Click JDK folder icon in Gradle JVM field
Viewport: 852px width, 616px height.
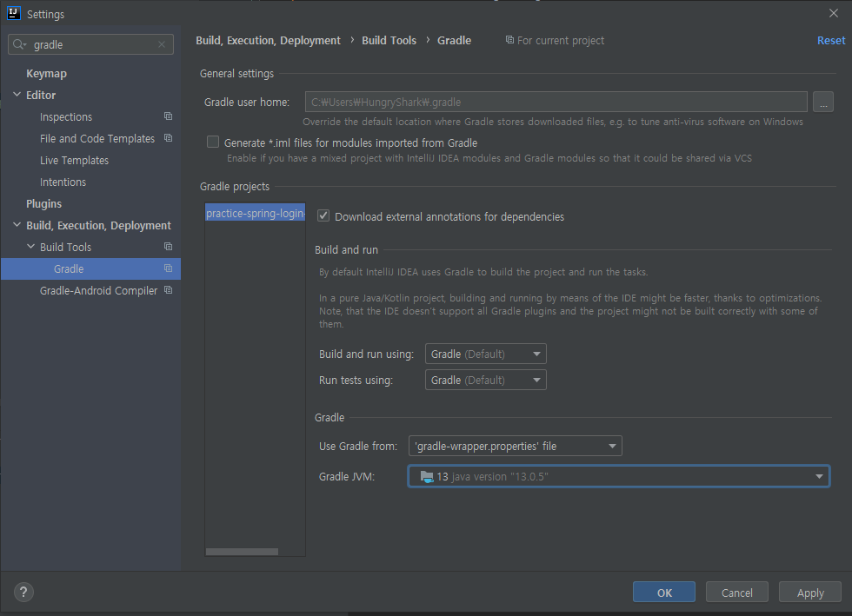(x=427, y=476)
